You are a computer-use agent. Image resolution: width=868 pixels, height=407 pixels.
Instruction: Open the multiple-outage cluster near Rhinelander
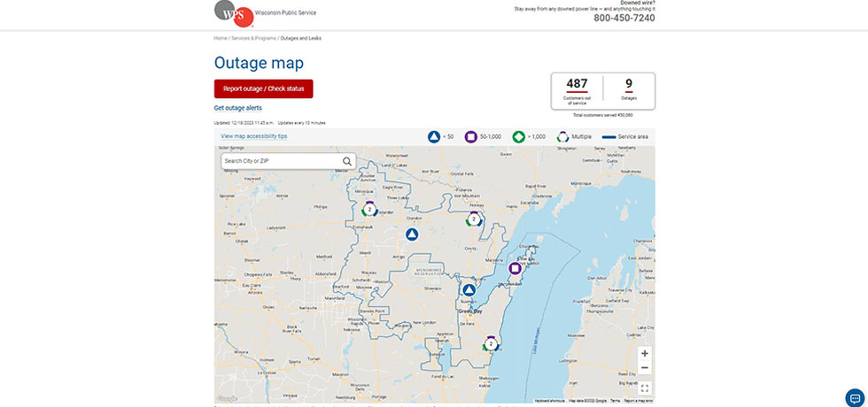[369, 210]
